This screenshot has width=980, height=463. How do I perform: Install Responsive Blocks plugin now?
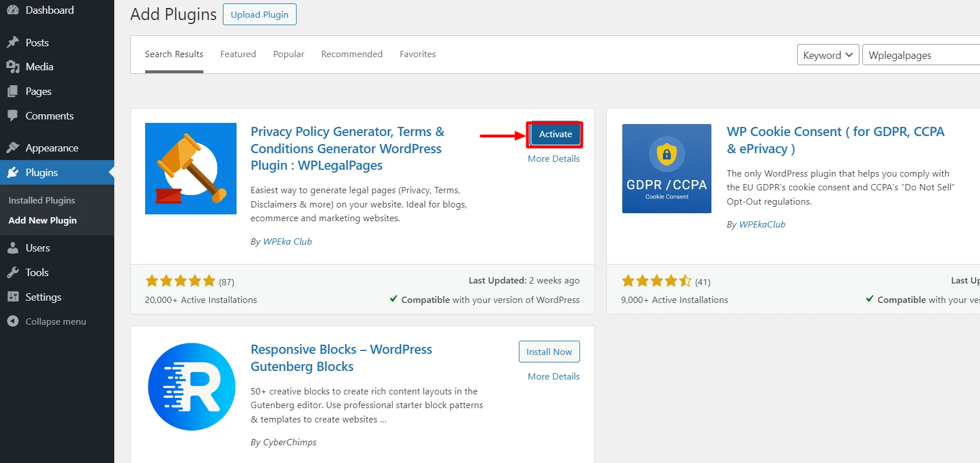point(549,352)
